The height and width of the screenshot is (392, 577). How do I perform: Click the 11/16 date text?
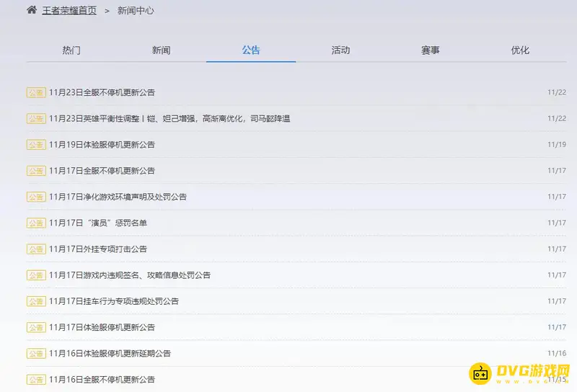tap(557, 353)
